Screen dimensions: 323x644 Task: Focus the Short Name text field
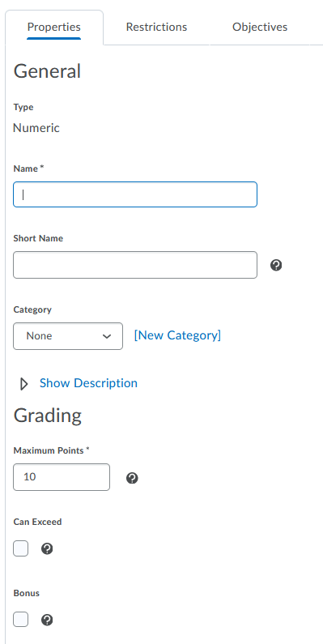coord(135,265)
